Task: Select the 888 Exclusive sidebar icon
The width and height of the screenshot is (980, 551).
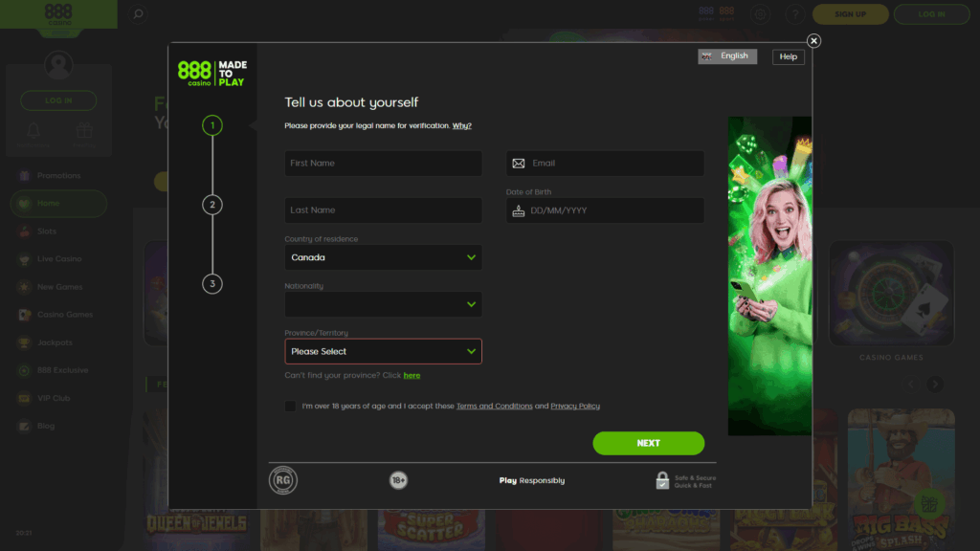Action: point(27,370)
